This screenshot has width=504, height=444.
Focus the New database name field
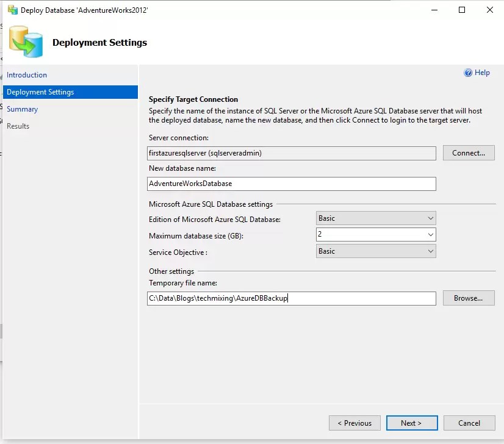[x=292, y=184]
